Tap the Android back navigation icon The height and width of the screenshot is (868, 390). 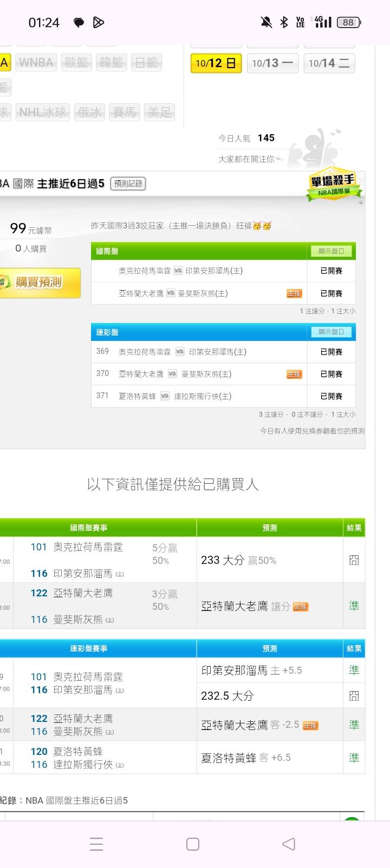(x=289, y=844)
